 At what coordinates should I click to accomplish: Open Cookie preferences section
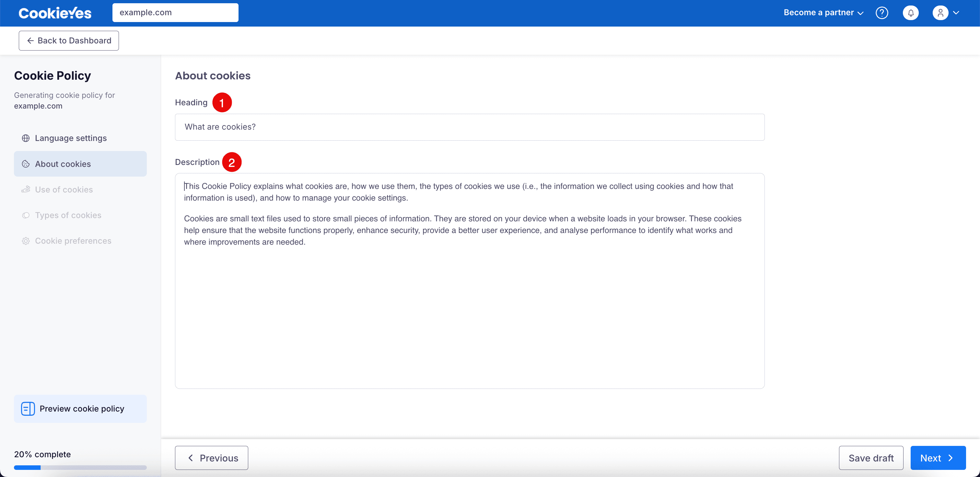pos(80,241)
